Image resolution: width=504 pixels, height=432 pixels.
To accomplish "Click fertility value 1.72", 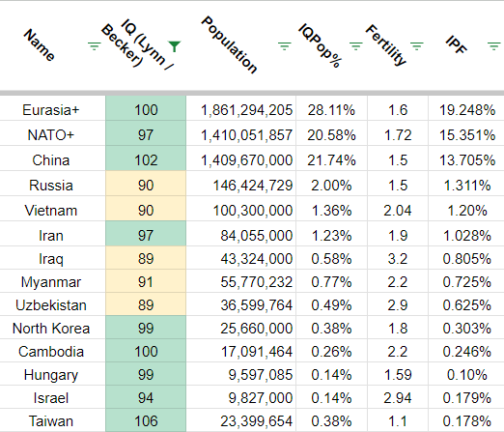I will (x=398, y=135).
